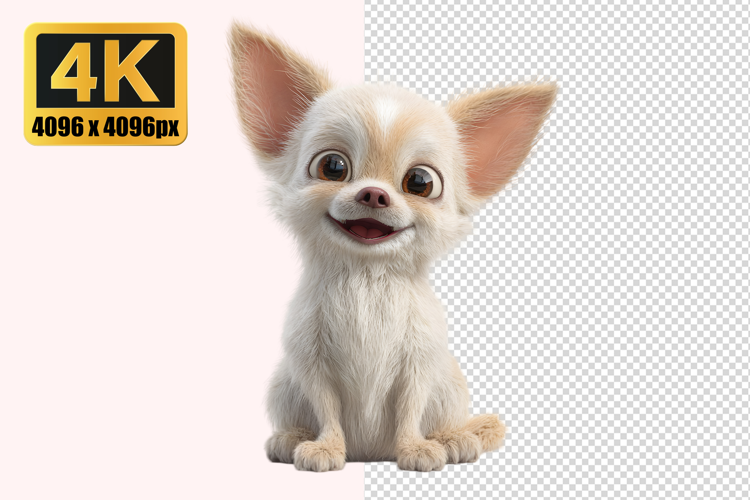This screenshot has height=500, width=750.
Task: Click the puppy's pink nose
Action: pyautogui.click(x=373, y=197)
